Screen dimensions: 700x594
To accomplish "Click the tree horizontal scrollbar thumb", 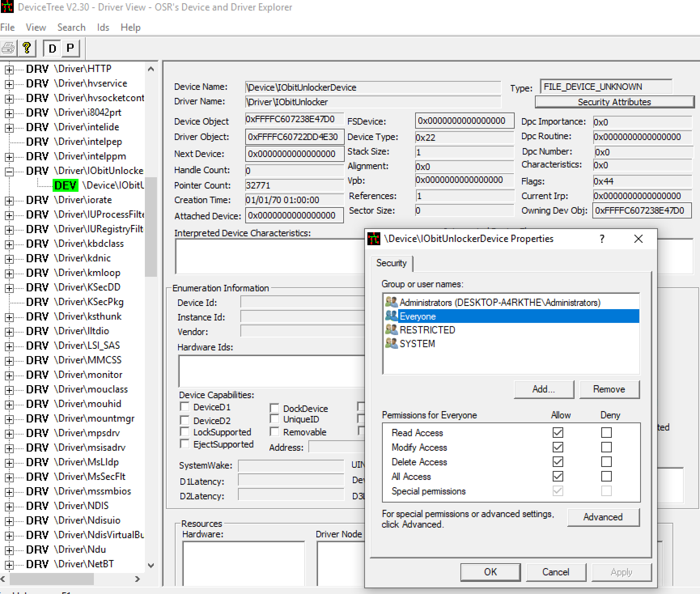I will (x=52, y=579).
